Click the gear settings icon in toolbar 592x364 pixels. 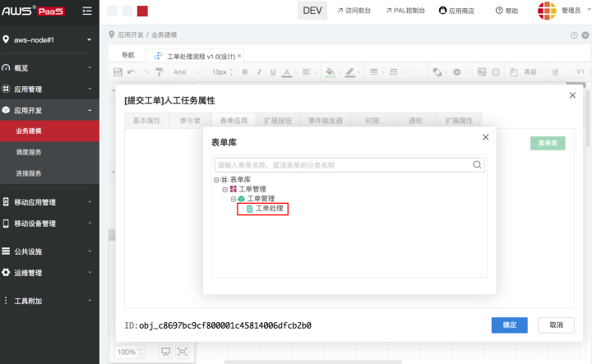(x=496, y=72)
